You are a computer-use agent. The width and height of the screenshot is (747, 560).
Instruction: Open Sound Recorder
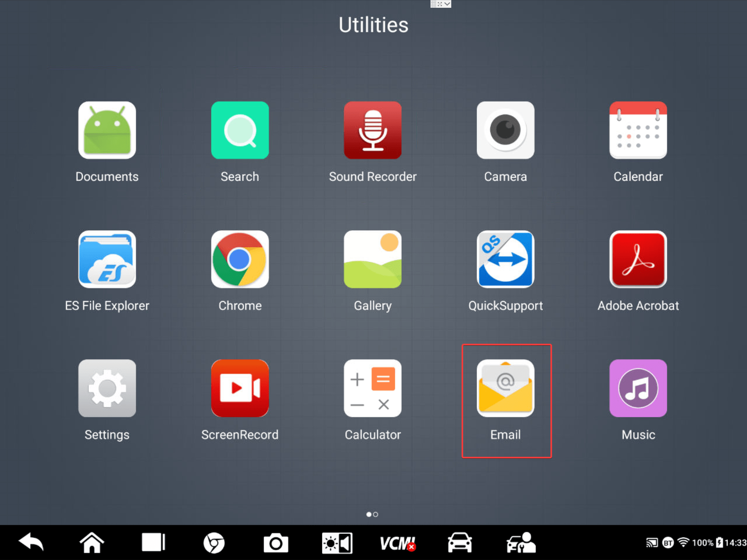click(x=373, y=130)
